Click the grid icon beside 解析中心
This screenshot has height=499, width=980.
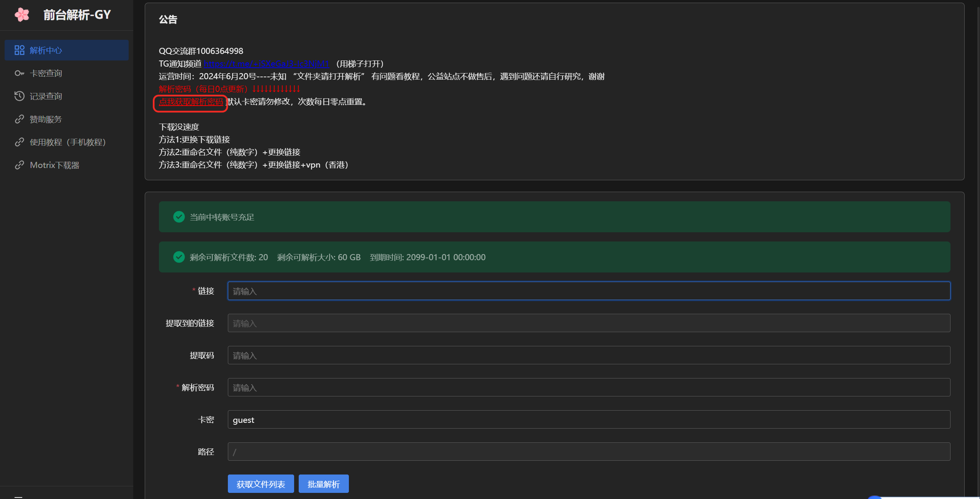coord(19,50)
